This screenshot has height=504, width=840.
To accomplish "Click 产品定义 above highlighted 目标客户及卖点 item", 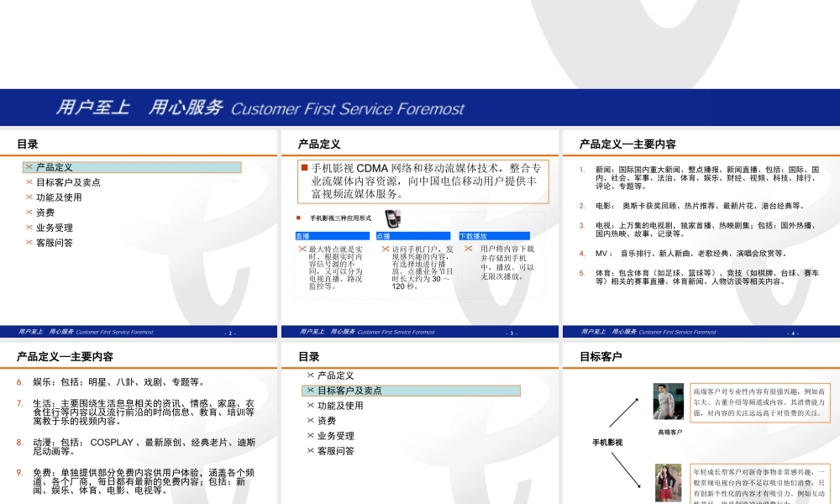I will click(x=335, y=375).
